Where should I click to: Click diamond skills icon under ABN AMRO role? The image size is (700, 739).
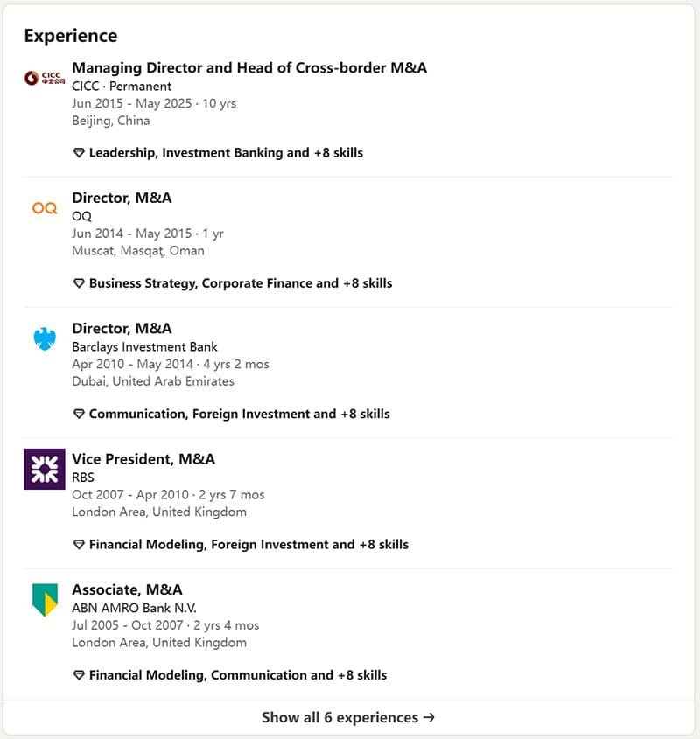(79, 675)
